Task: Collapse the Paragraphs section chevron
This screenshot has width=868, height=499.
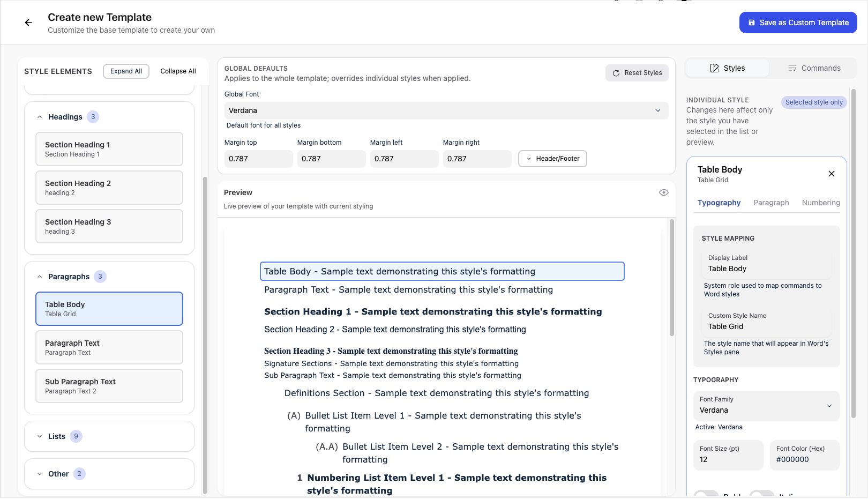Action: [40, 277]
